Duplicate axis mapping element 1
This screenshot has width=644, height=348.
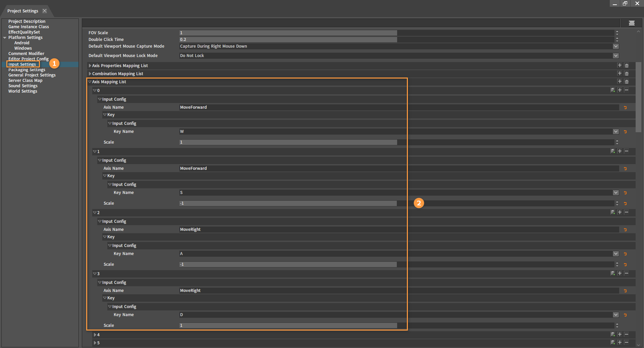(613, 151)
